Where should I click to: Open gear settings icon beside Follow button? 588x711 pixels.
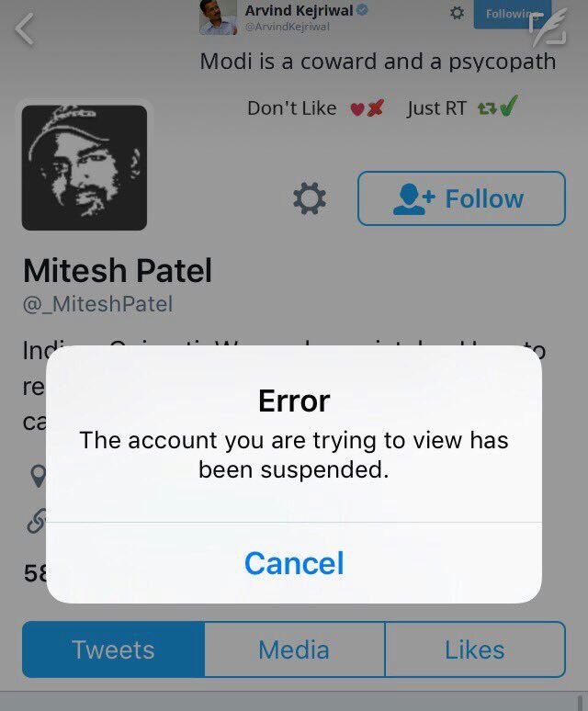click(310, 198)
